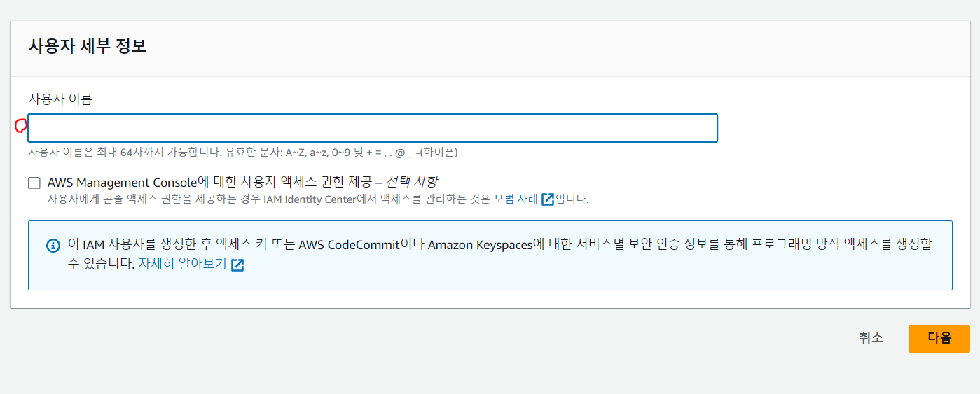Open the 모범 사례 link
This screenshot has height=394, width=980.
(x=516, y=199)
